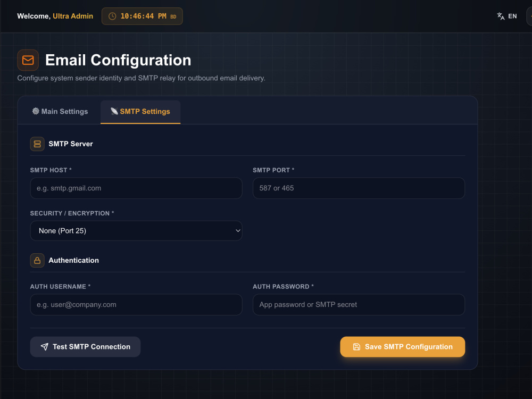Click the gear icon on Main Settings tab

pos(36,111)
